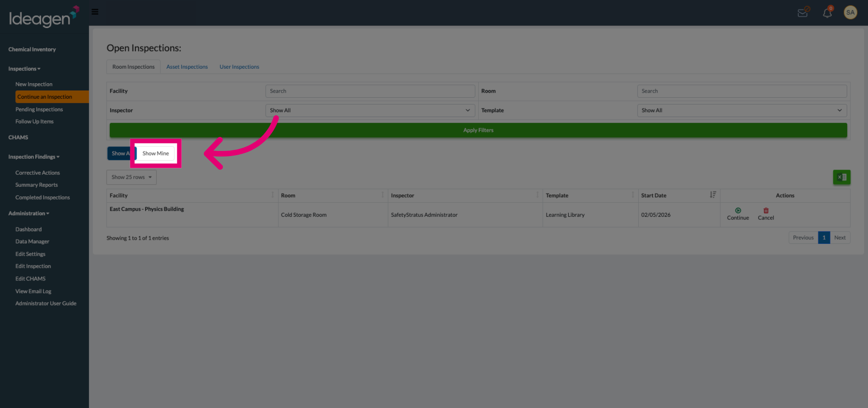
Task: Open the mail envelope notifications icon
Action: tap(803, 12)
